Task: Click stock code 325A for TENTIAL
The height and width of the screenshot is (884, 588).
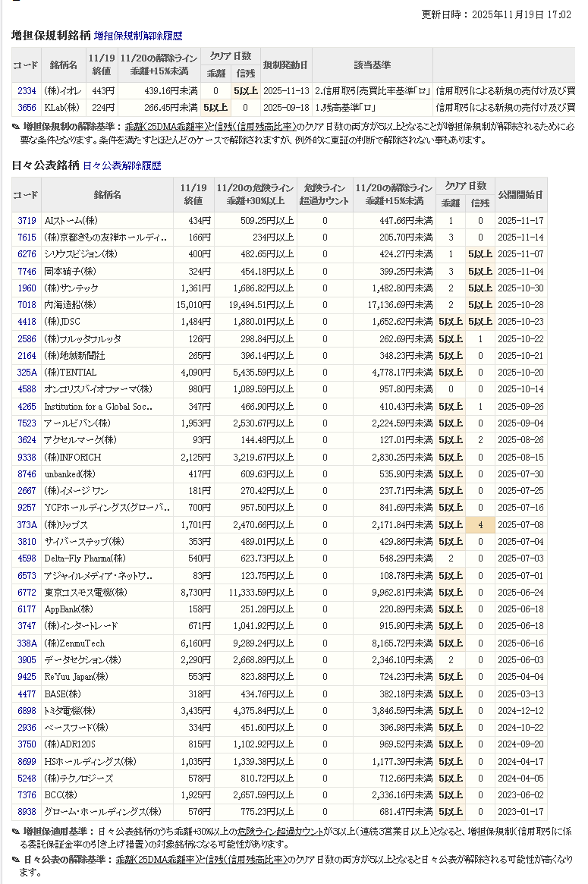Action: tap(27, 373)
